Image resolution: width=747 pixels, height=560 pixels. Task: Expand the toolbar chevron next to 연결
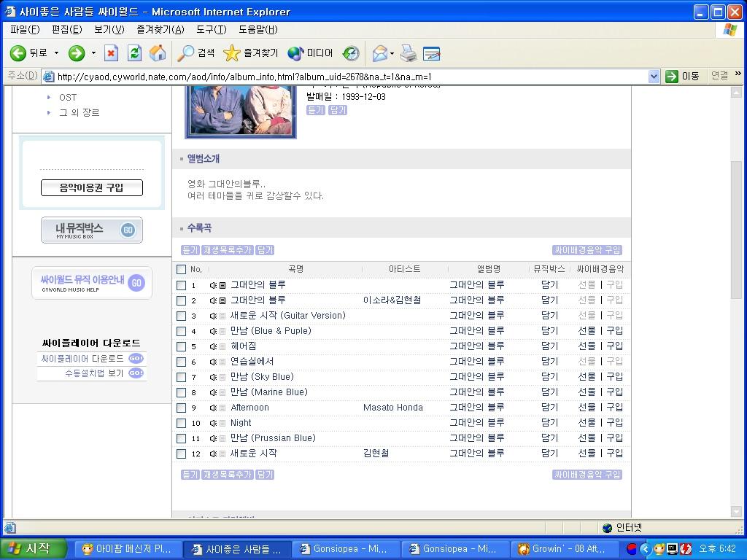click(x=738, y=74)
